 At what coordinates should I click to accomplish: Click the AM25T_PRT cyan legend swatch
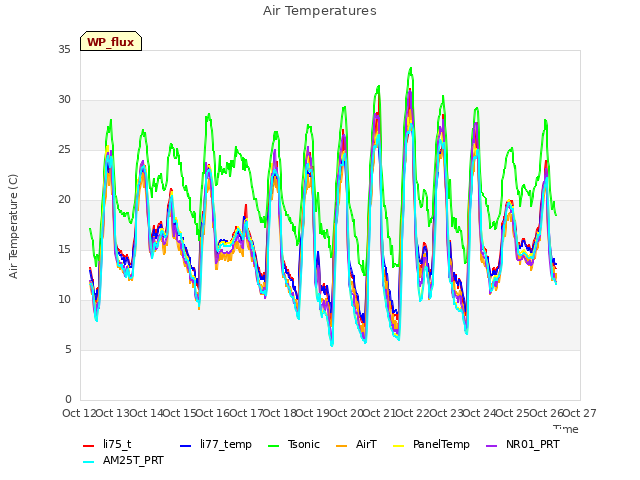[89, 462]
